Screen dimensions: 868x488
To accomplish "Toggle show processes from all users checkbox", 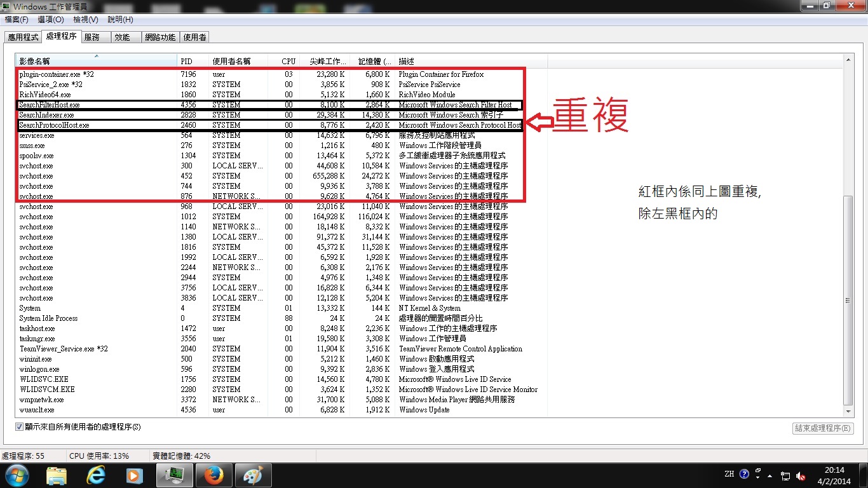I will [20, 427].
